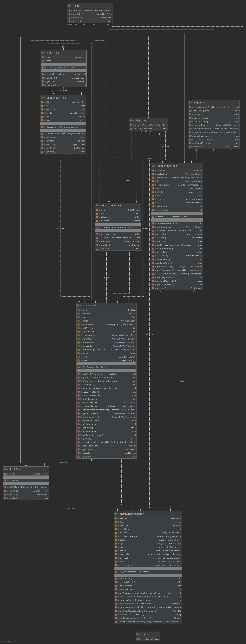Click the ClassTree class icon

tap(78, 305)
